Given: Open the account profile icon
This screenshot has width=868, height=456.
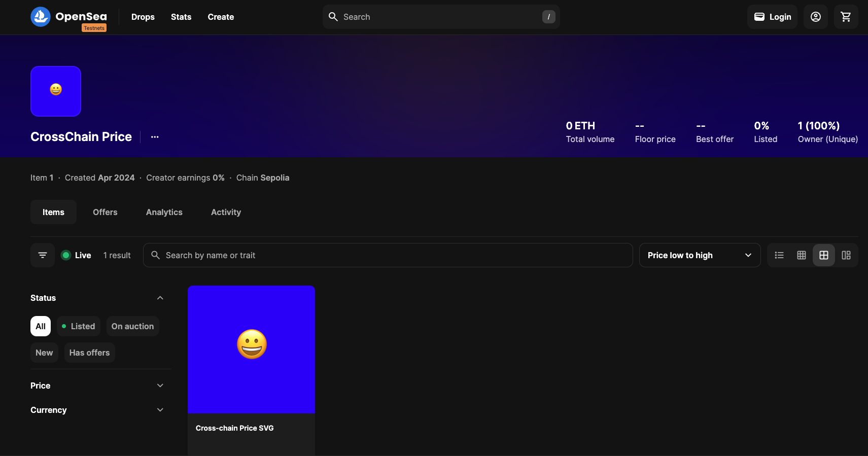Looking at the screenshot, I should coord(815,17).
